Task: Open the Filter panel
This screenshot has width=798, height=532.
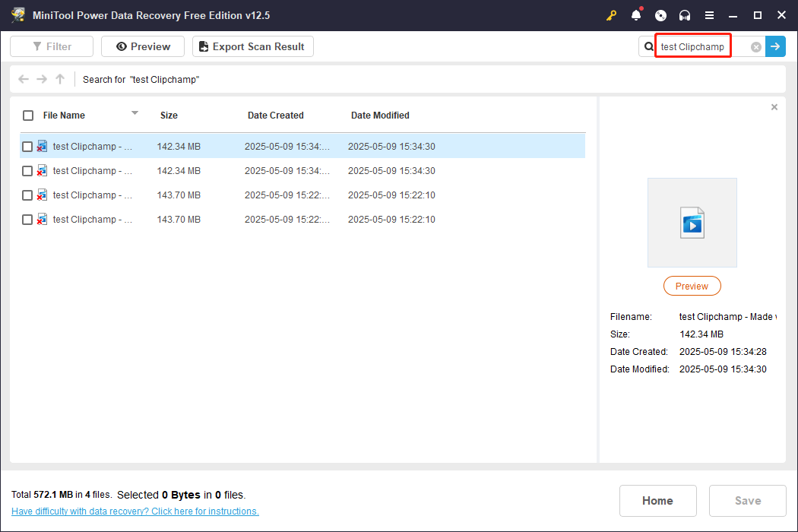Action: click(x=51, y=46)
